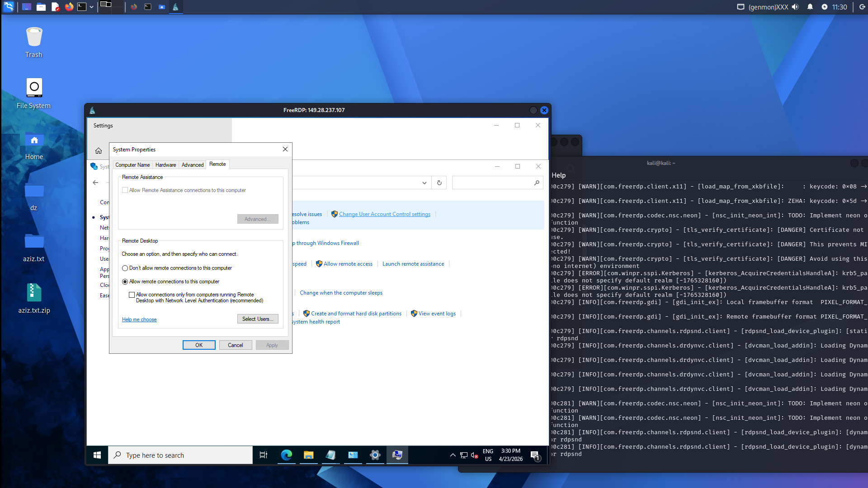
Task: Show hidden tray icons chevron
Action: coord(453,455)
